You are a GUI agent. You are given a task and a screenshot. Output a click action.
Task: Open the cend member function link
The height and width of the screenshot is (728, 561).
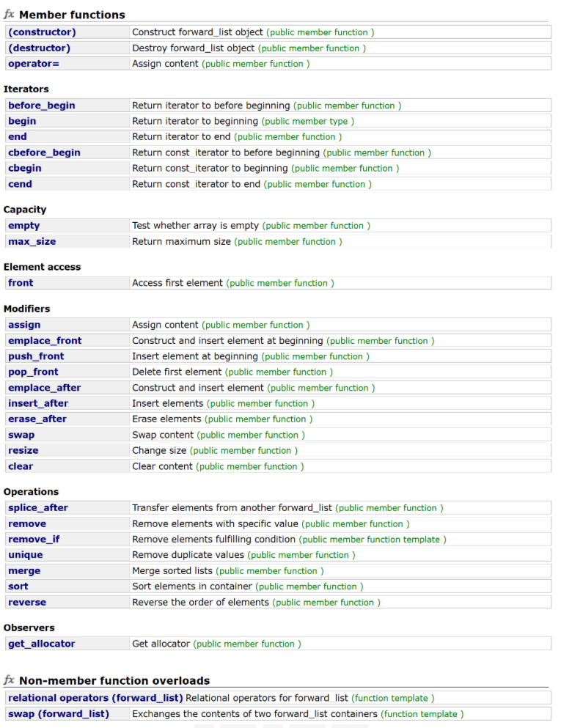pyautogui.click(x=20, y=184)
